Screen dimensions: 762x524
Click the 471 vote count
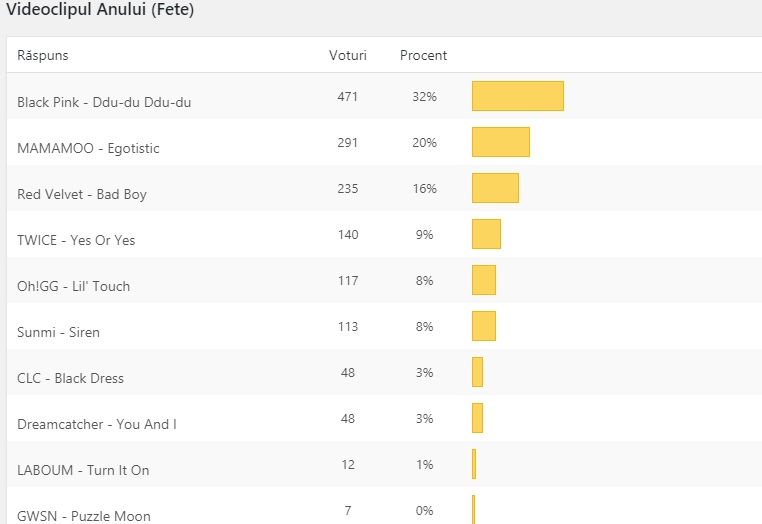pos(348,96)
